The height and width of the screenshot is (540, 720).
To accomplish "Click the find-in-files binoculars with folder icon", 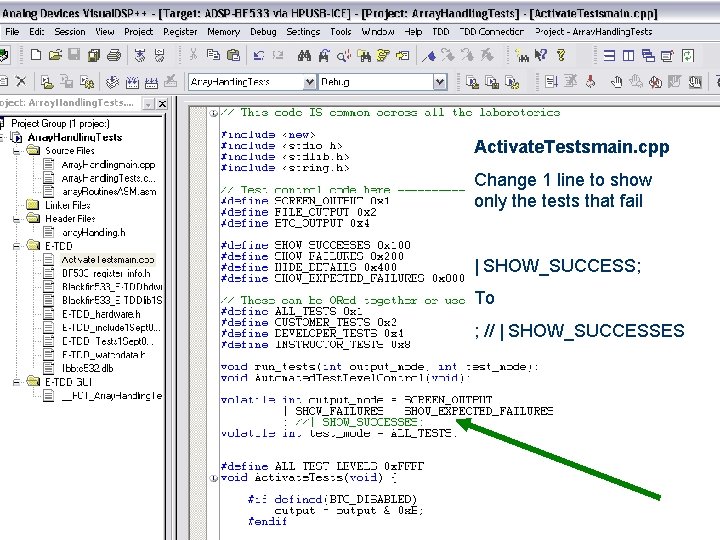I will [366, 56].
